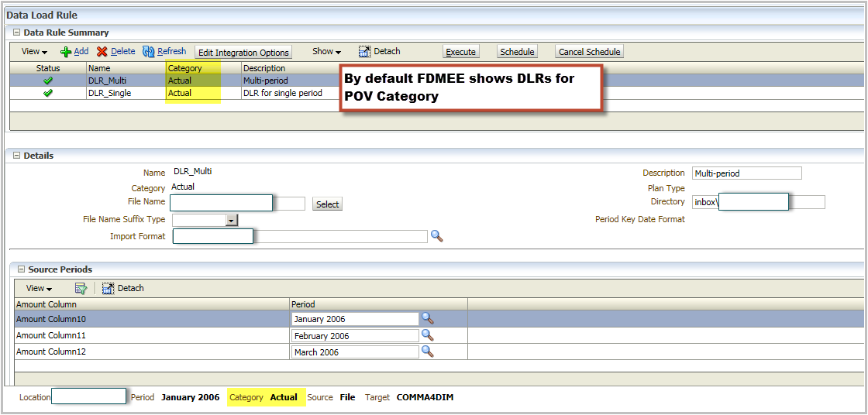
Task: Click the Description field with Multi-period
Action: coord(747,173)
